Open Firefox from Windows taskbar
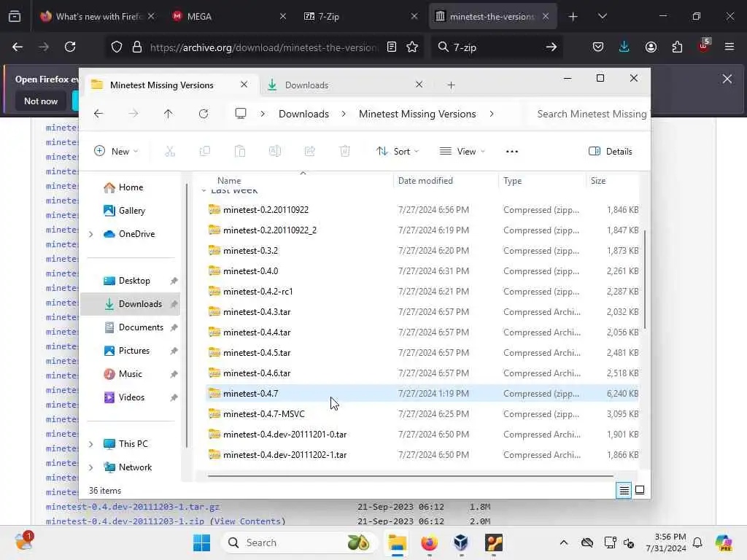747x560 pixels. [429, 542]
